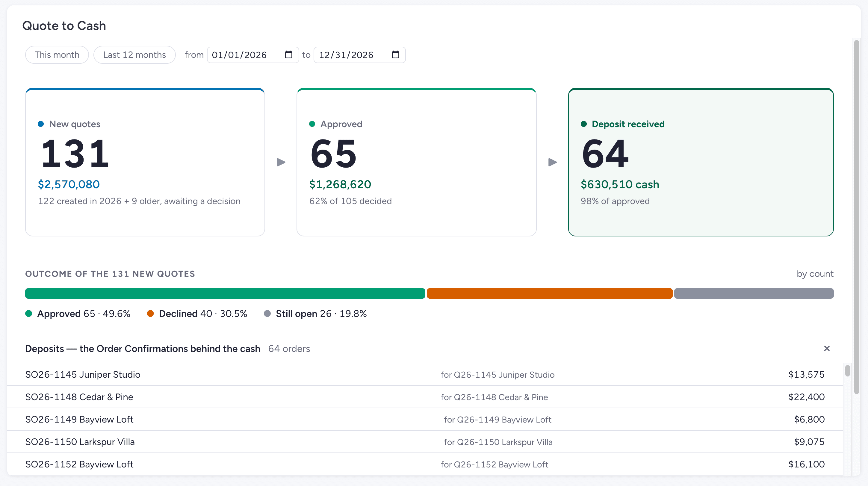Click the from date field 01/01/2026
Viewport: 868px width, 486px height.
coord(253,54)
